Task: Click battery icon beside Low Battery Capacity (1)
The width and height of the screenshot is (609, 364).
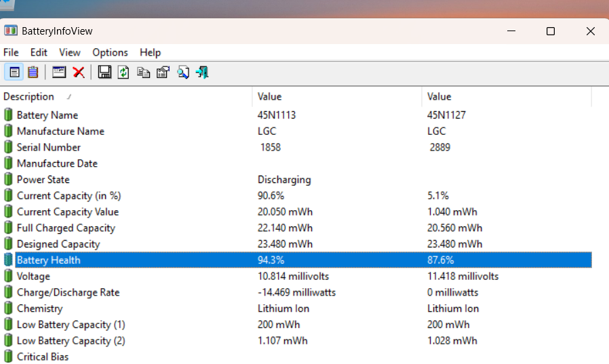Action: pyautogui.click(x=8, y=325)
